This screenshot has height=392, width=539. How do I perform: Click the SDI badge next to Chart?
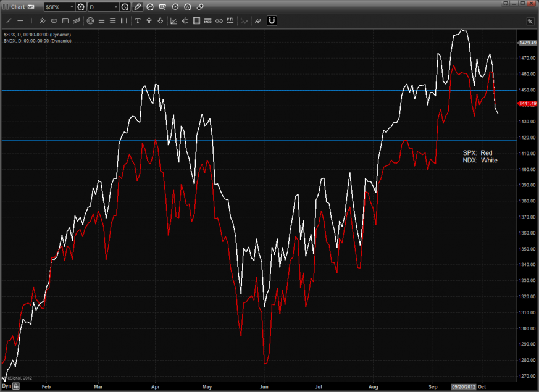point(31,7)
